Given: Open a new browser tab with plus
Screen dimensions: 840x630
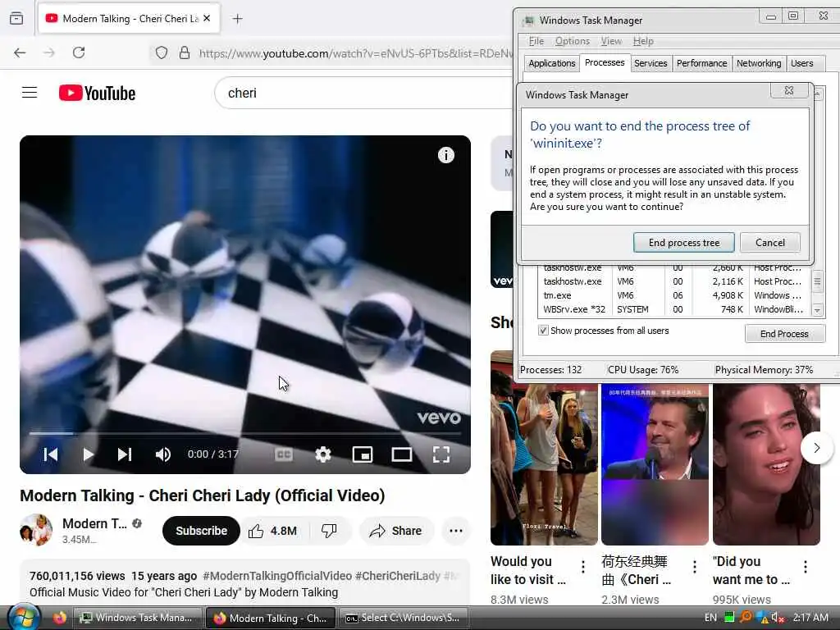Looking at the screenshot, I should [237, 19].
